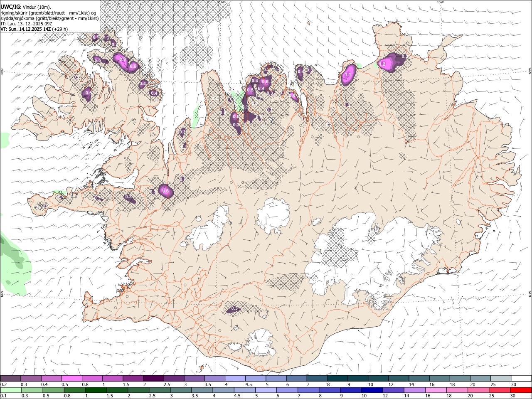
Task: Click the 'Vindur (10m)' header text
Action: [x=36, y=7]
